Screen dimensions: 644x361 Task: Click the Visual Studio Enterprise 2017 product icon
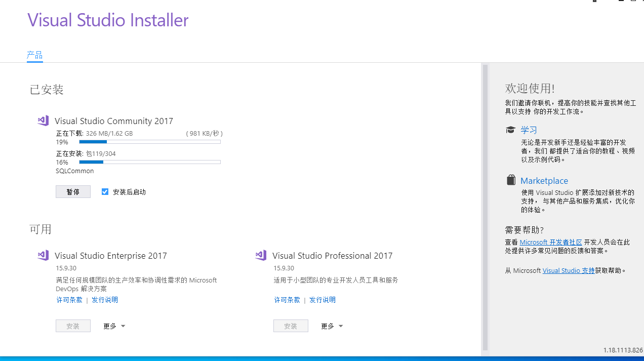click(x=43, y=255)
